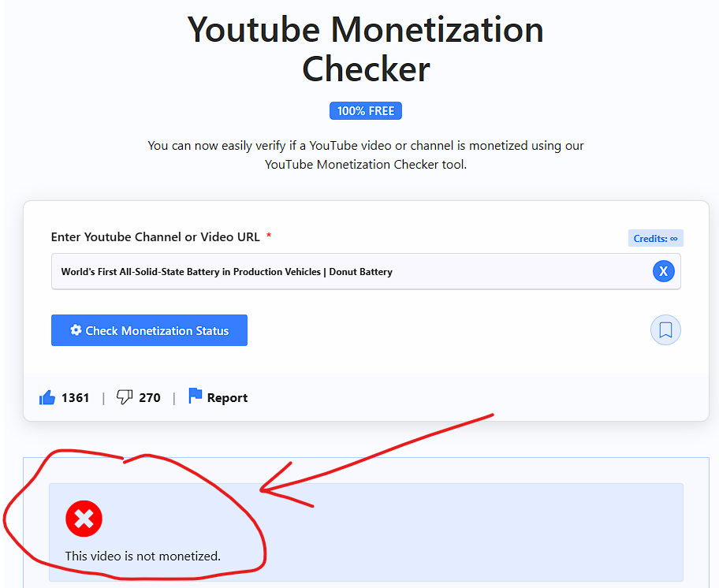Click the thumbs down icon beside 270
This screenshot has height=588, width=719.
click(x=125, y=397)
